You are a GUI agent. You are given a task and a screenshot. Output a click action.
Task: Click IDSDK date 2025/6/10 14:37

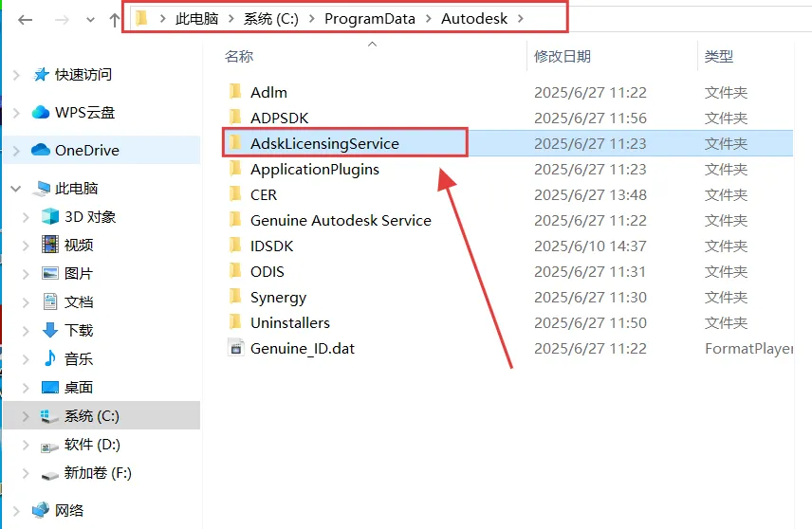pyautogui.click(x=590, y=246)
